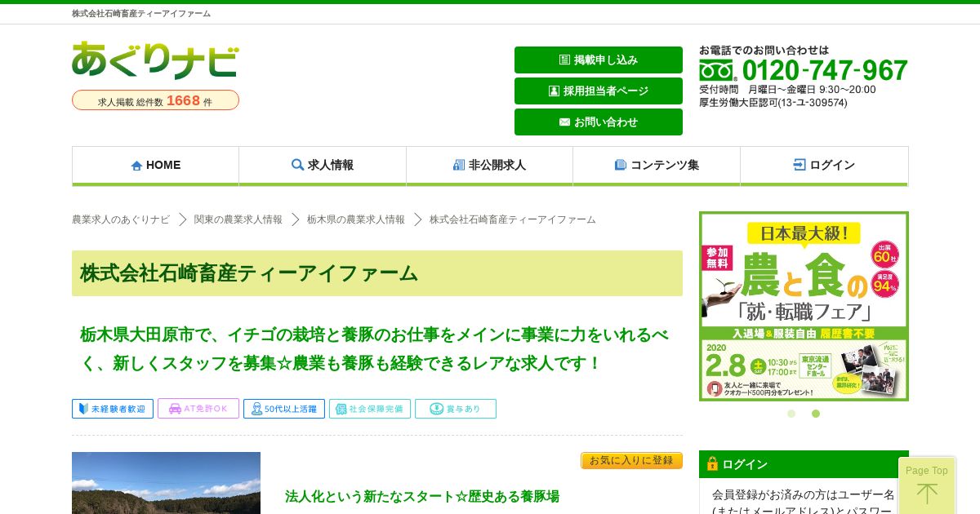Click the 掲載申し込み button
The width and height of the screenshot is (980, 514).
point(599,60)
